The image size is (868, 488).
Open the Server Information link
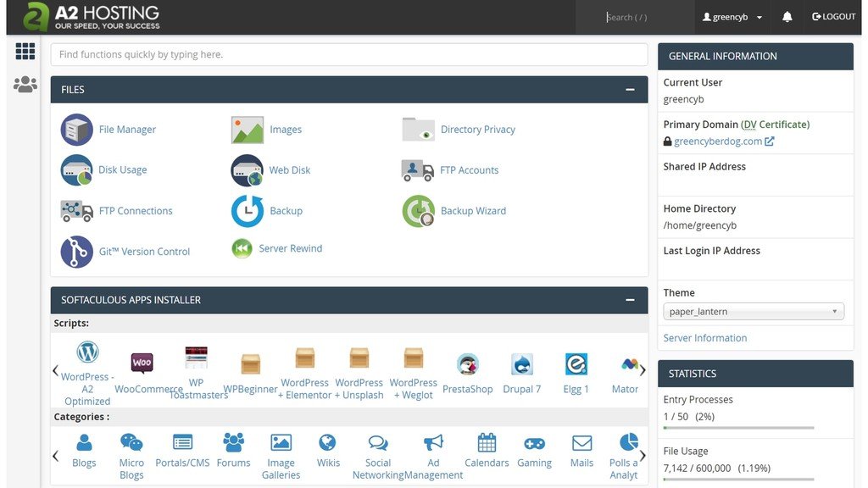(x=704, y=338)
